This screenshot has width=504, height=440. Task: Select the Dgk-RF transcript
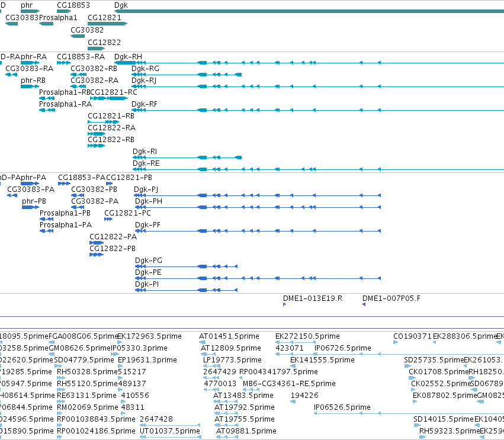317,110
